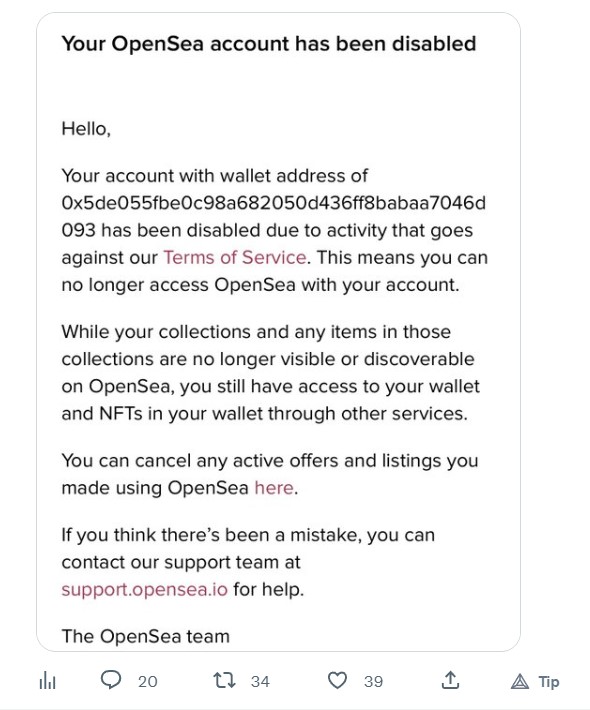Click 'The OpenSea team' signature line
590x710 pixels.
coord(145,636)
